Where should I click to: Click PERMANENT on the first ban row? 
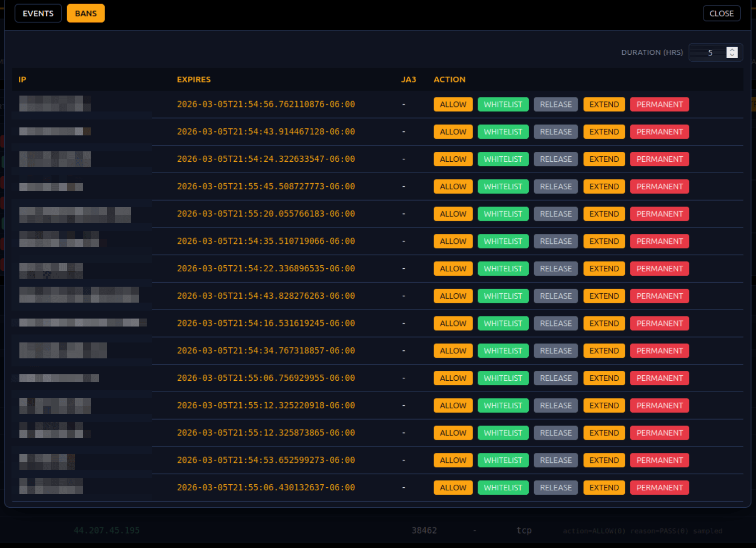pyautogui.click(x=659, y=104)
